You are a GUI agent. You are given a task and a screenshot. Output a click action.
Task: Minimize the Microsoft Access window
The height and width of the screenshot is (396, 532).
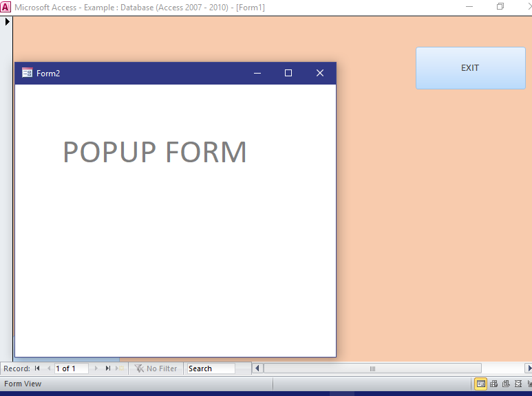(x=469, y=6)
